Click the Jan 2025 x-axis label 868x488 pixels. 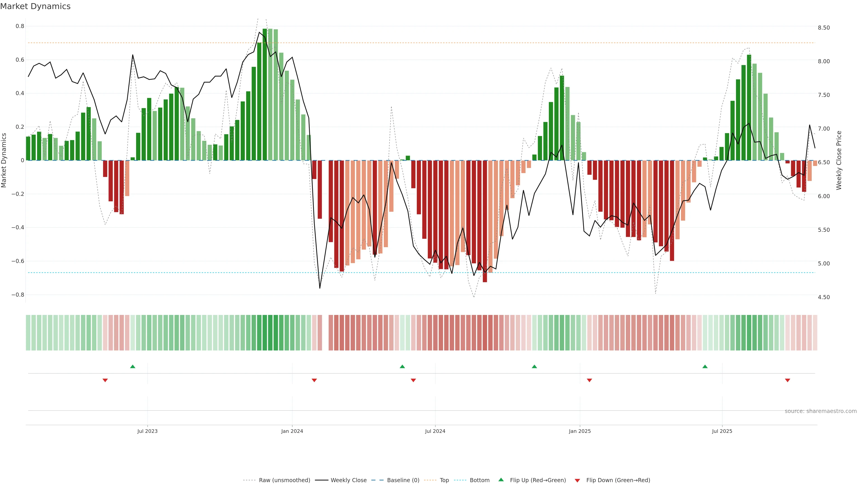[580, 431]
